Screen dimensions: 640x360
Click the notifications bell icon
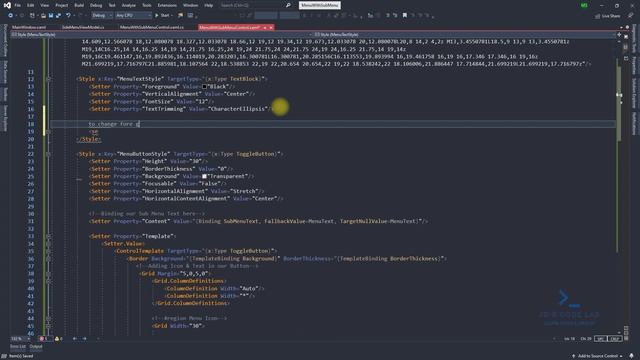[631, 356]
